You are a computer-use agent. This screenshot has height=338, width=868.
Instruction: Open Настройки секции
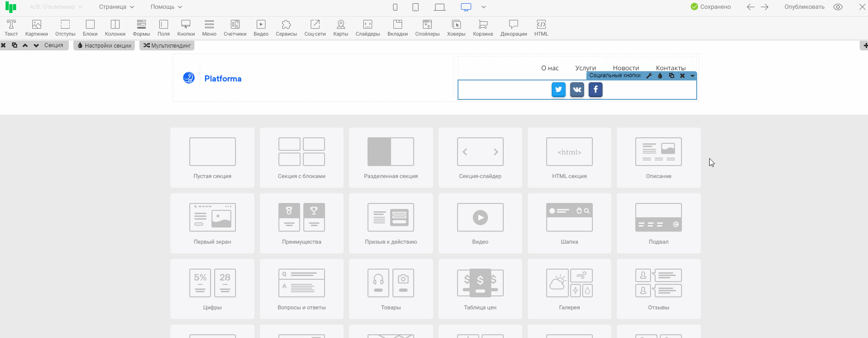tap(104, 45)
